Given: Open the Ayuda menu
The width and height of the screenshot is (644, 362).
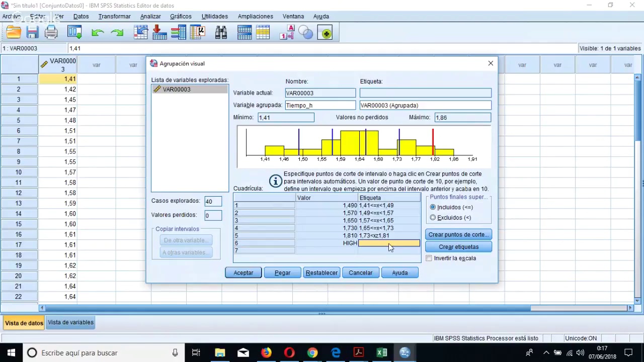Looking at the screenshot, I should click(x=321, y=17).
